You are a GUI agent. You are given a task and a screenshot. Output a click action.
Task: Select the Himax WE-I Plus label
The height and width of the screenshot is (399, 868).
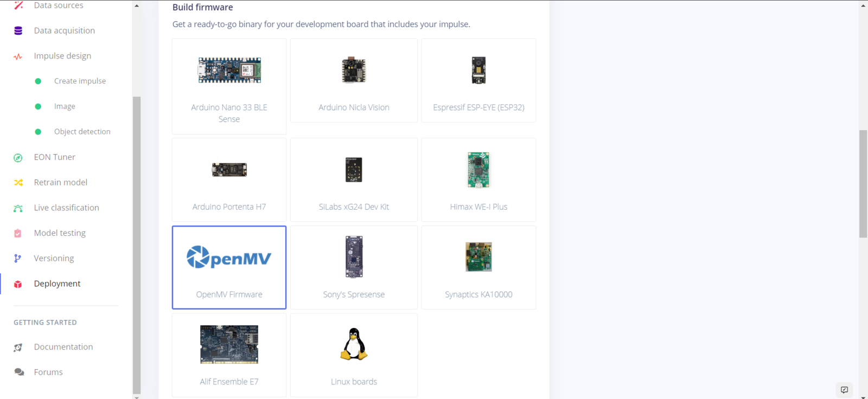pyautogui.click(x=478, y=207)
